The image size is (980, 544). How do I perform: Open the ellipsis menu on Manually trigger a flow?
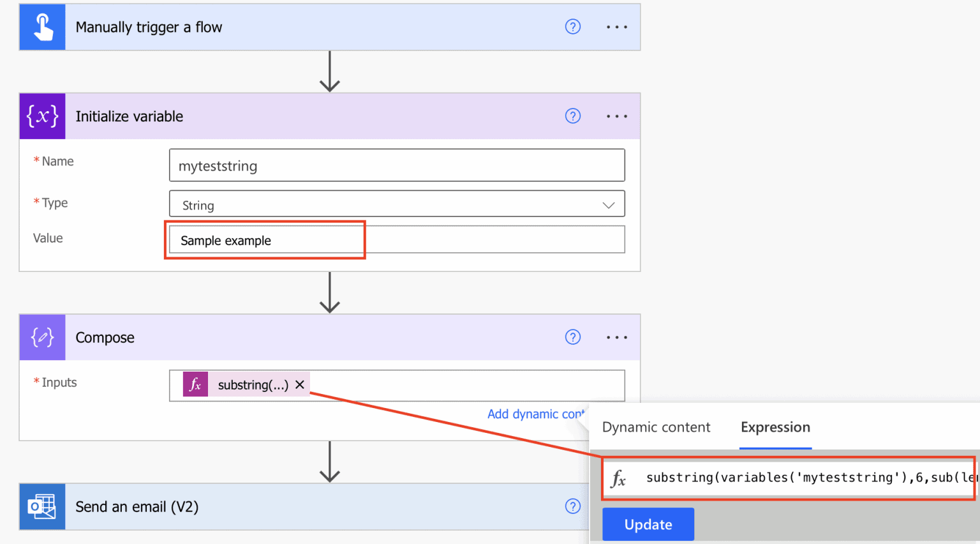pos(616,26)
